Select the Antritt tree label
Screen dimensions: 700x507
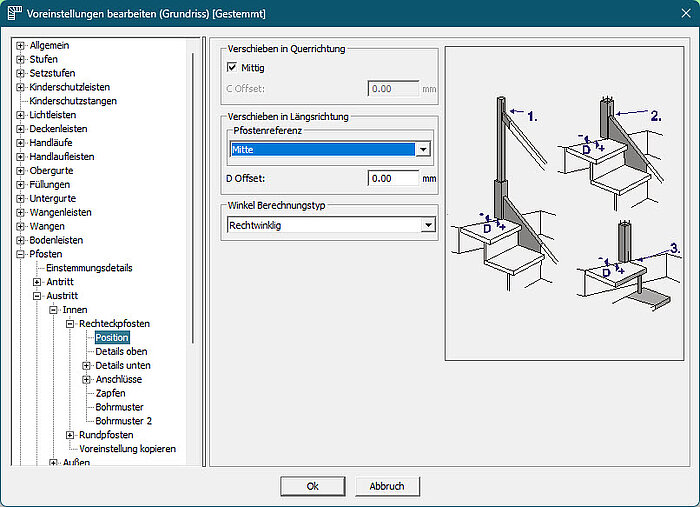tap(60, 282)
